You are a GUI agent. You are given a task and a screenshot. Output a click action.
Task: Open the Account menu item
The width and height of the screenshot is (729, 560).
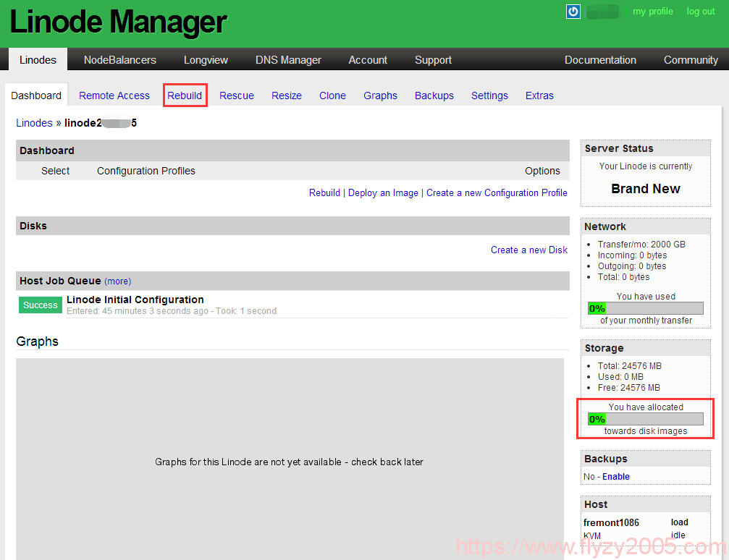coord(368,60)
